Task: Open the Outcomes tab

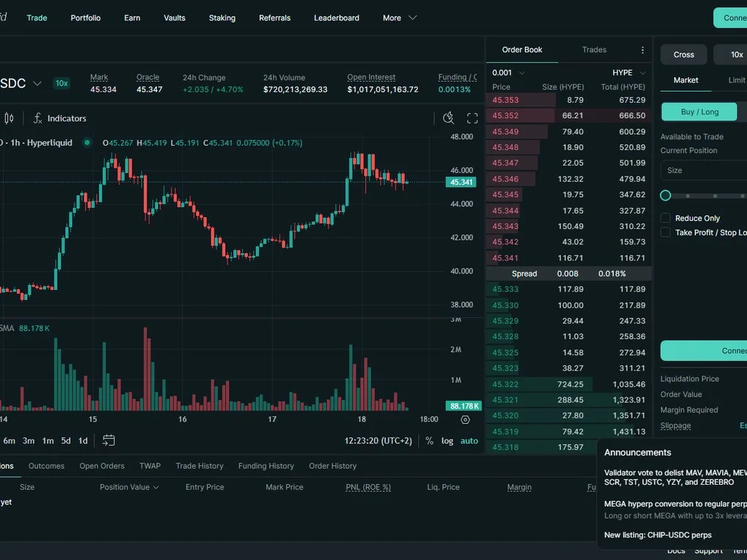Action: point(46,466)
